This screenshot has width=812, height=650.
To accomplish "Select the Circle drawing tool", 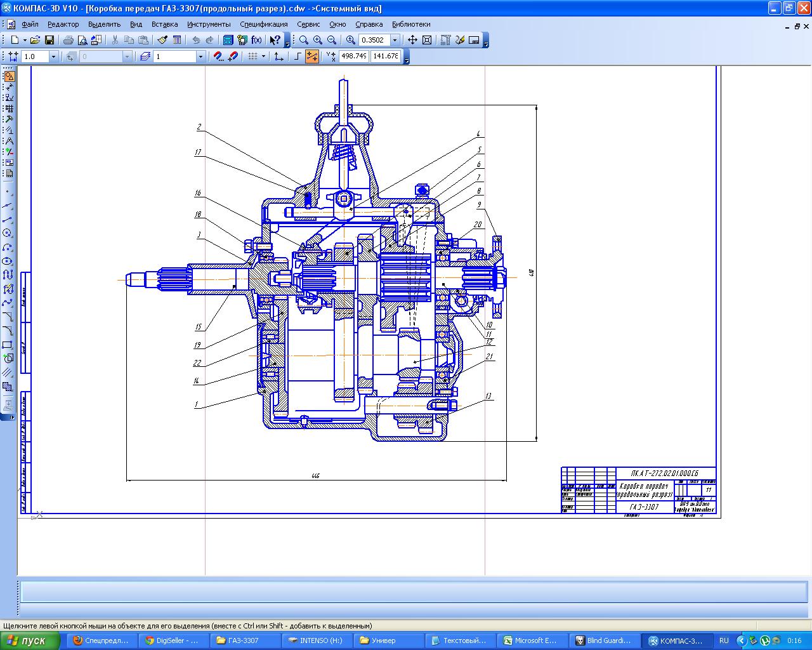I will [8, 233].
